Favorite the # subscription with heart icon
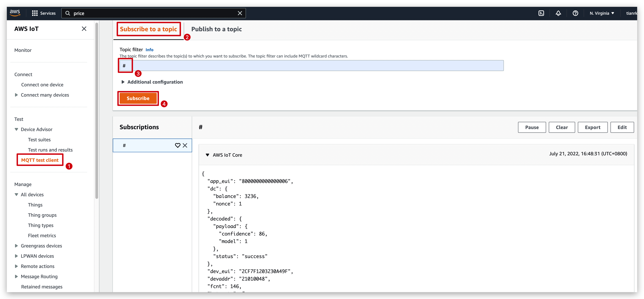Viewport: 644px width, 299px height. (x=178, y=145)
